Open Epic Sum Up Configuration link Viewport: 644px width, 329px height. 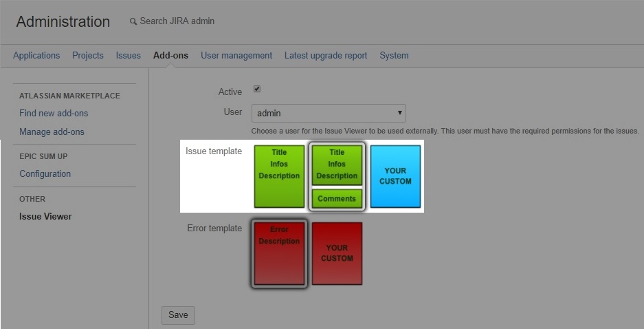[45, 174]
